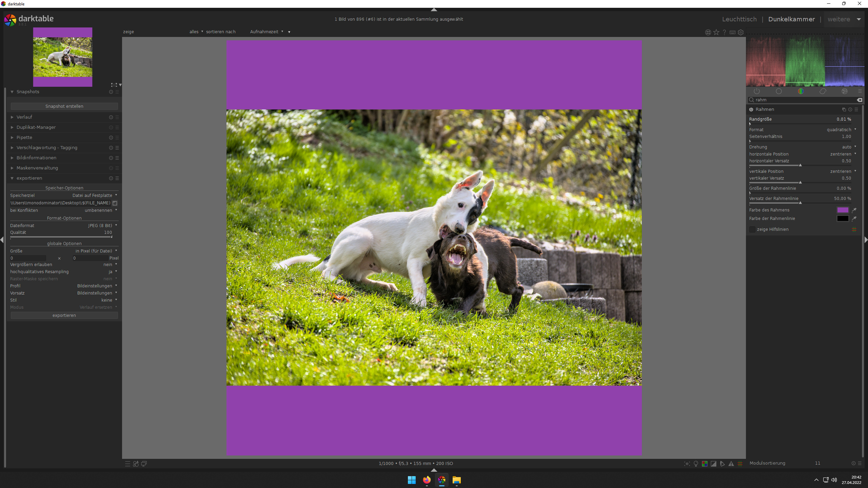Switch to Leuchttisch view
The height and width of the screenshot is (488, 868).
pyautogui.click(x=739, y=19)
